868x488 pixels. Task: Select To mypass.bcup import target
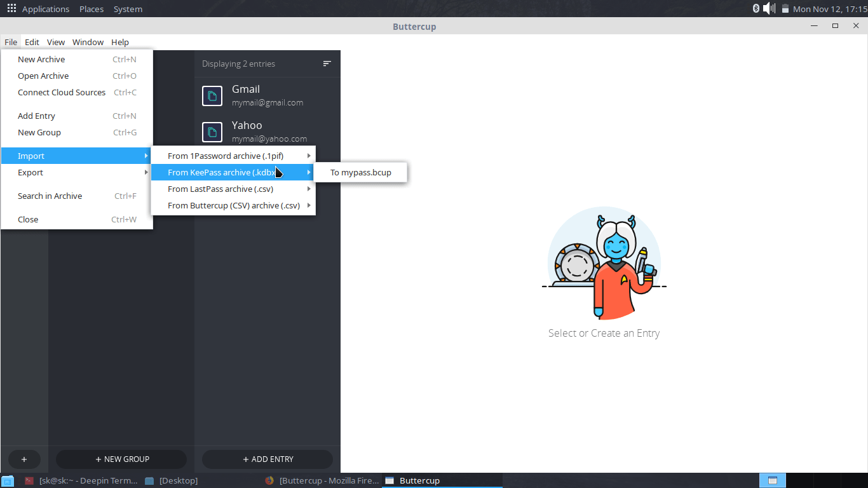pyautogui.click(x=360, y=172)
